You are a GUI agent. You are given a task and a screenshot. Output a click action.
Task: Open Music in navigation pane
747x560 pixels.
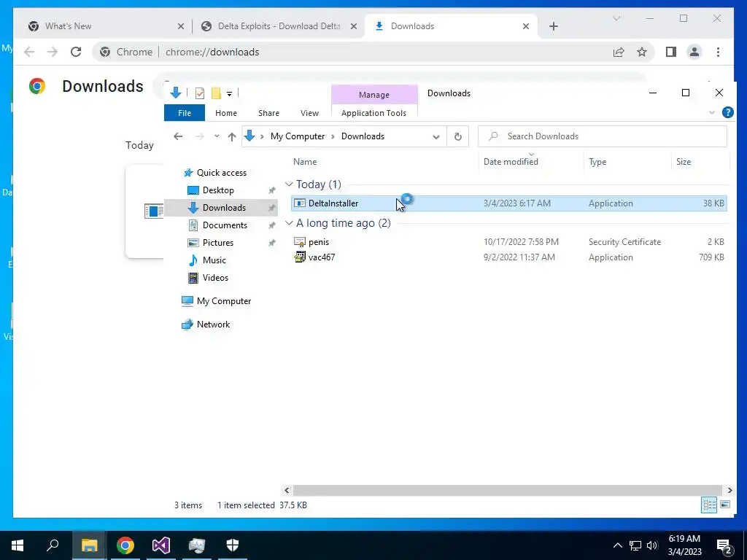click(x=214, y=260)
